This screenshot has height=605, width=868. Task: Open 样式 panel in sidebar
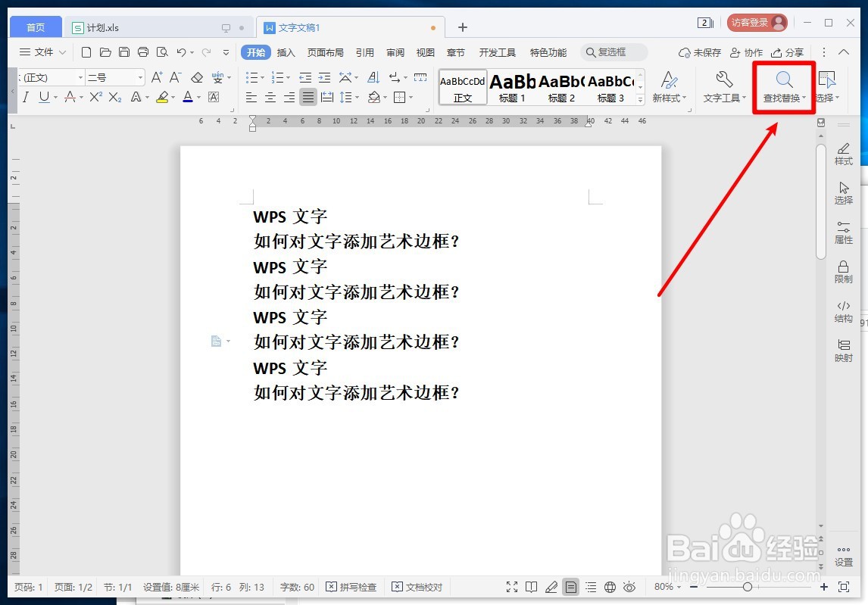[843, 154]
